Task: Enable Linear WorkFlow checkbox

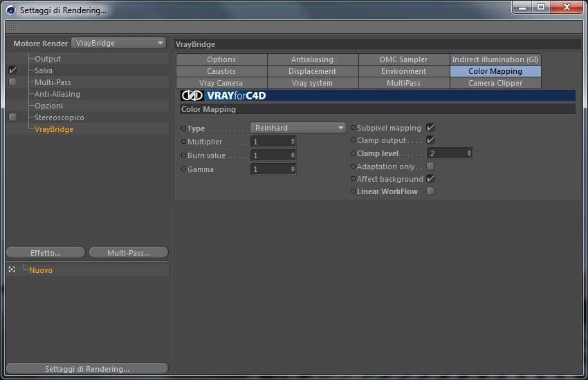Action: [430, 191]
